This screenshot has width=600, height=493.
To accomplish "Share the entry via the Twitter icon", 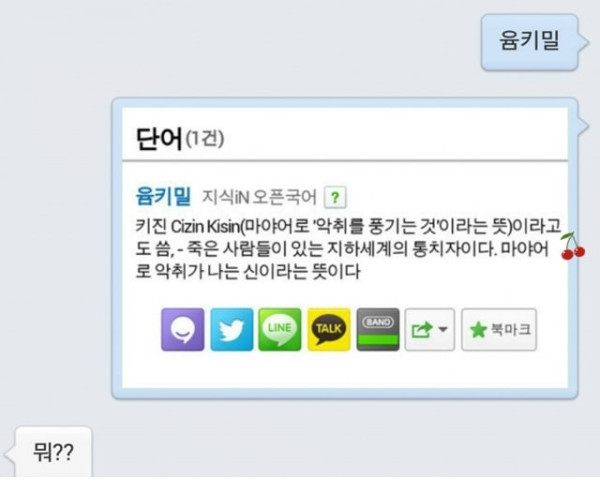I will 232,330.
